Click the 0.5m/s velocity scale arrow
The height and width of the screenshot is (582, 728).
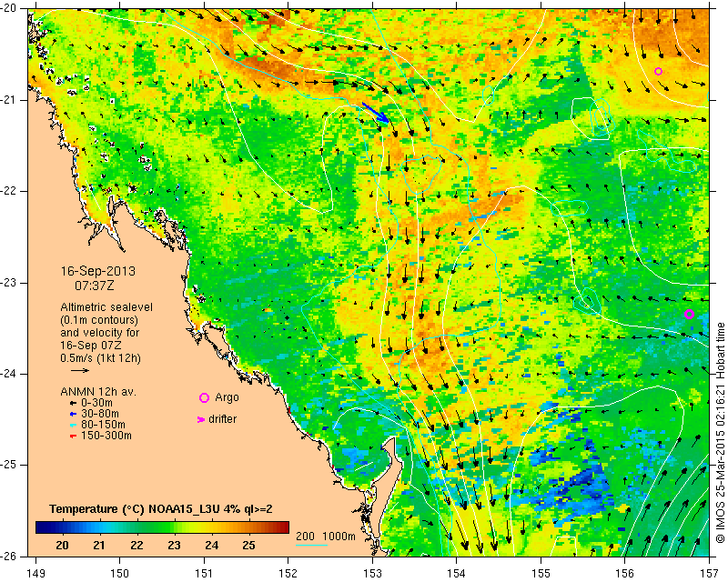[x=80, y=370]
